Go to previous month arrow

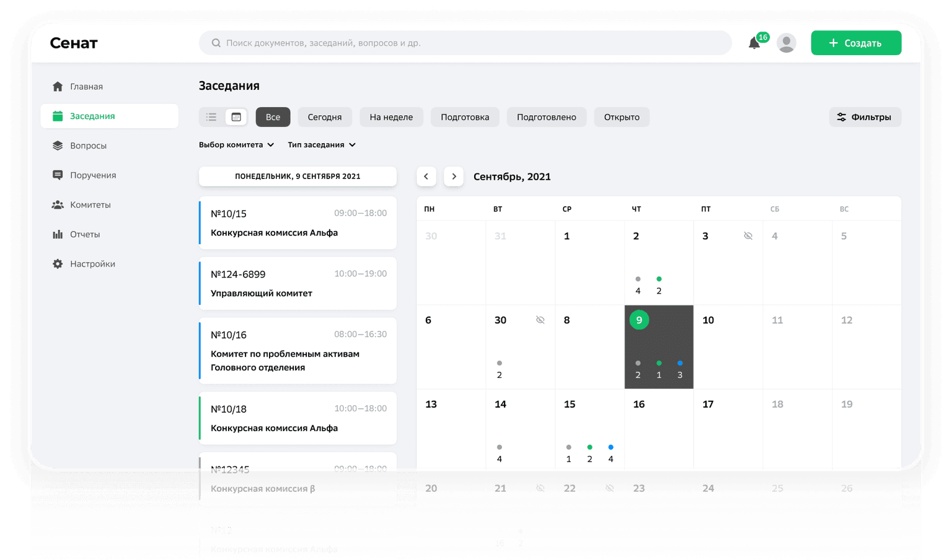[426, 177]
